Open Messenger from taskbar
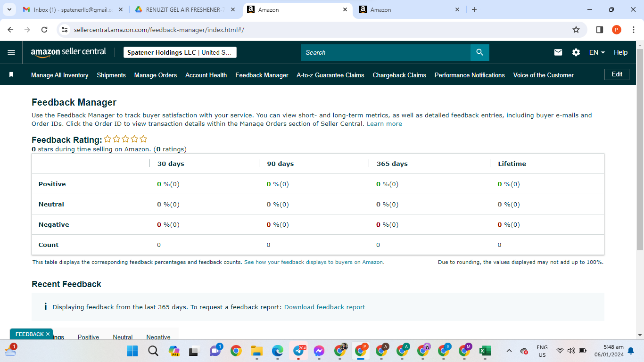Screen dimensions: 644x362 pyautogui.click(x=319, y=351)
